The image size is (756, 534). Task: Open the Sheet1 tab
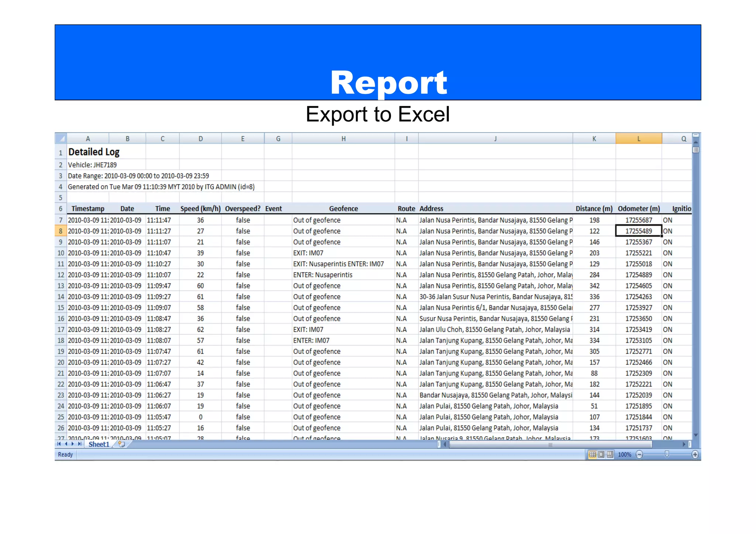(99, 444)
